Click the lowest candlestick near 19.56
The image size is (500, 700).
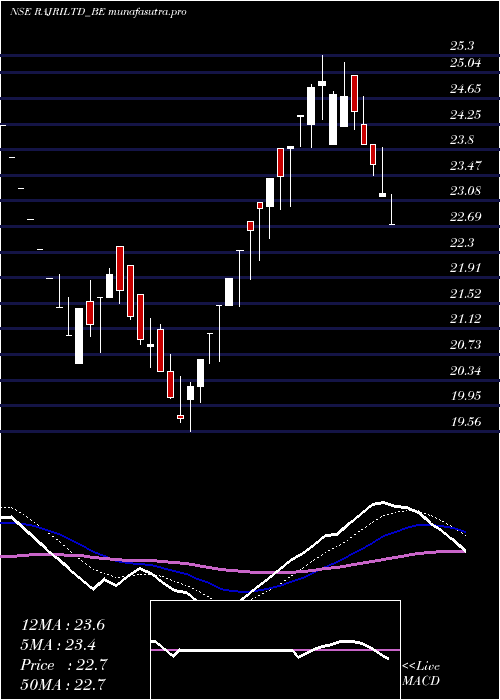tap(190, 406)
